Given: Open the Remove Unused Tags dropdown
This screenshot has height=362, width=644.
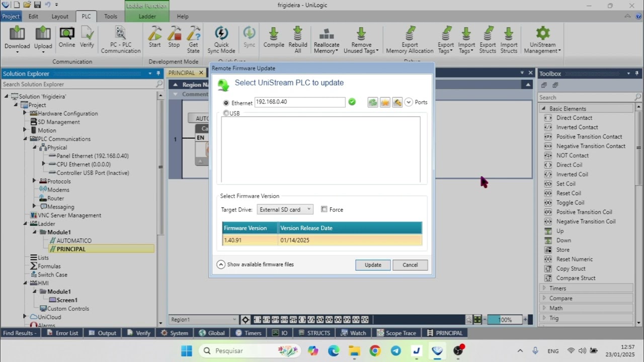Looking at the screenshot, I should (x=361, y=40).
